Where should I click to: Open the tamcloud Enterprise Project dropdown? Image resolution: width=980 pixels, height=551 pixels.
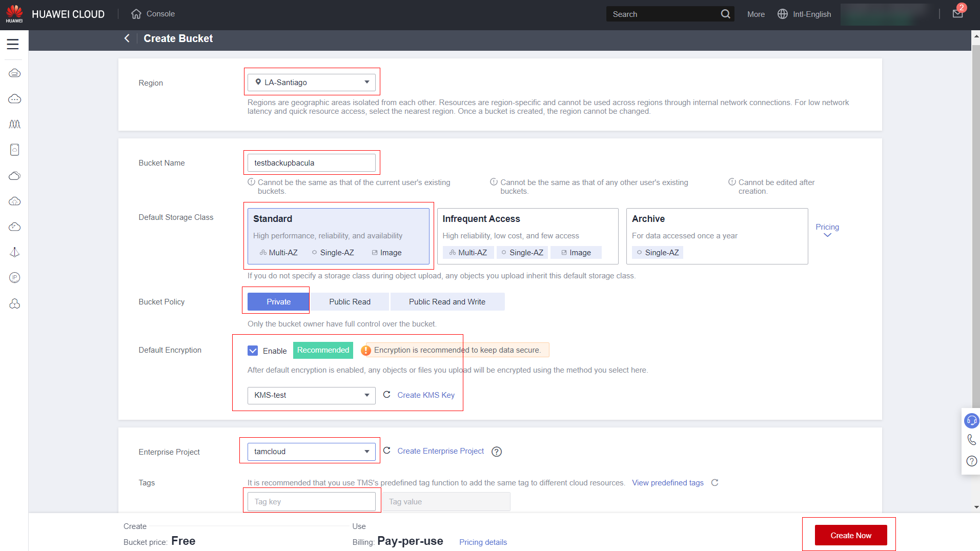coord(311,452)
